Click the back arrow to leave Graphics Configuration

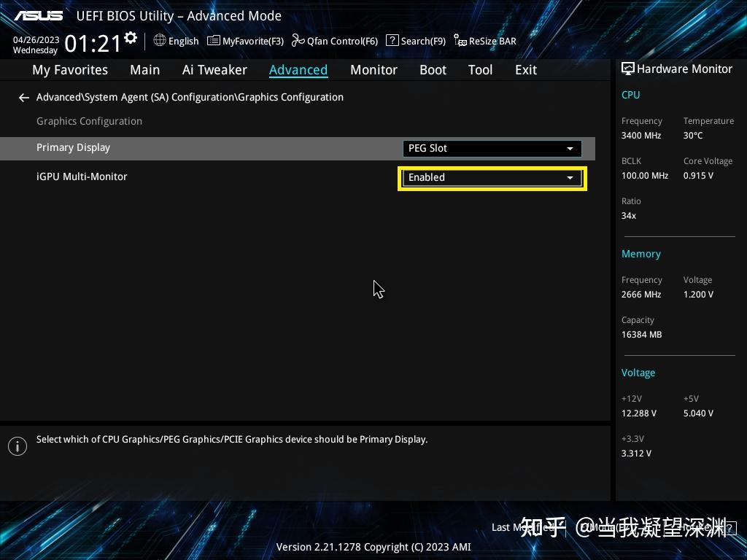tap(23, 97)
